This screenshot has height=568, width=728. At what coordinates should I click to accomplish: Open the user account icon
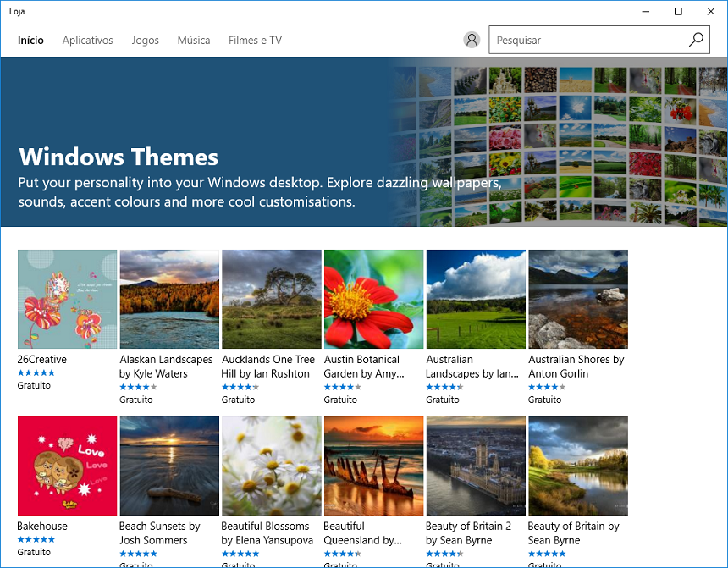coord(472,40)
